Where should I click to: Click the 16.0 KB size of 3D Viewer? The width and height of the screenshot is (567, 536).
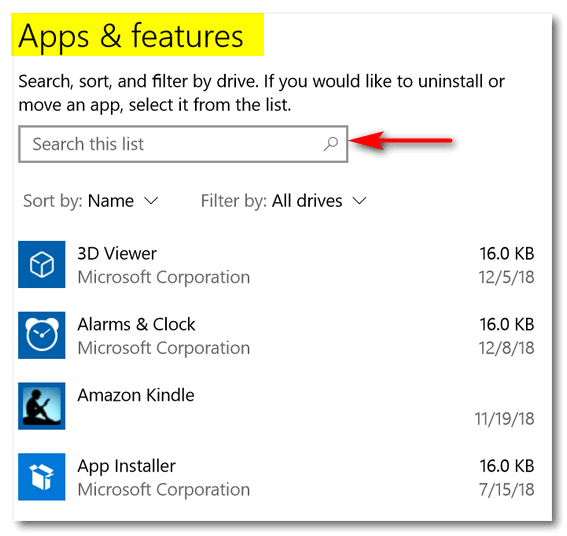(507, 254)
